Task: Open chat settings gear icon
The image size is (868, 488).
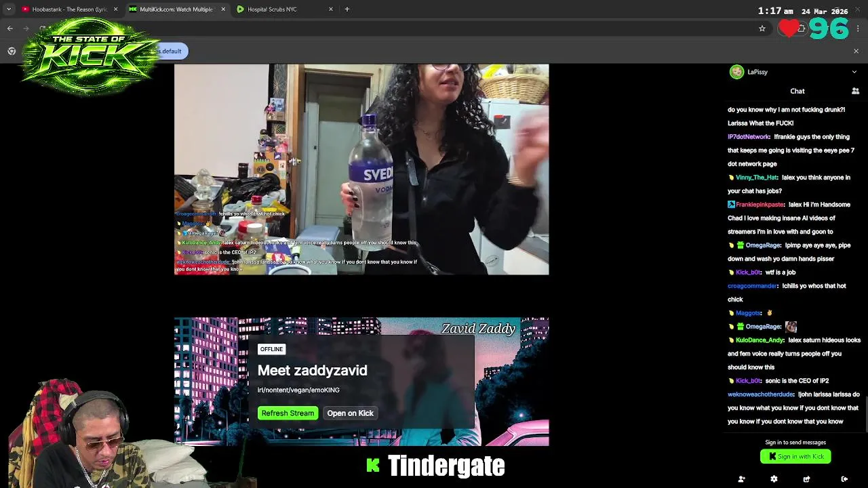Action: tap(774, 479)
